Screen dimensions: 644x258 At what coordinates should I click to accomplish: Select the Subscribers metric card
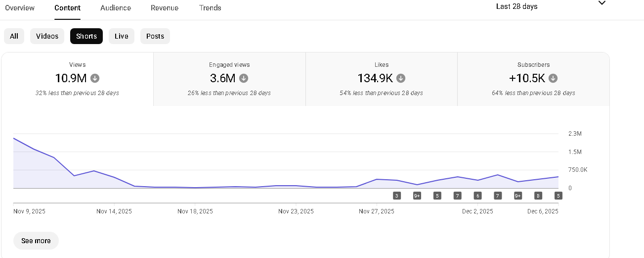coord(533,79)
